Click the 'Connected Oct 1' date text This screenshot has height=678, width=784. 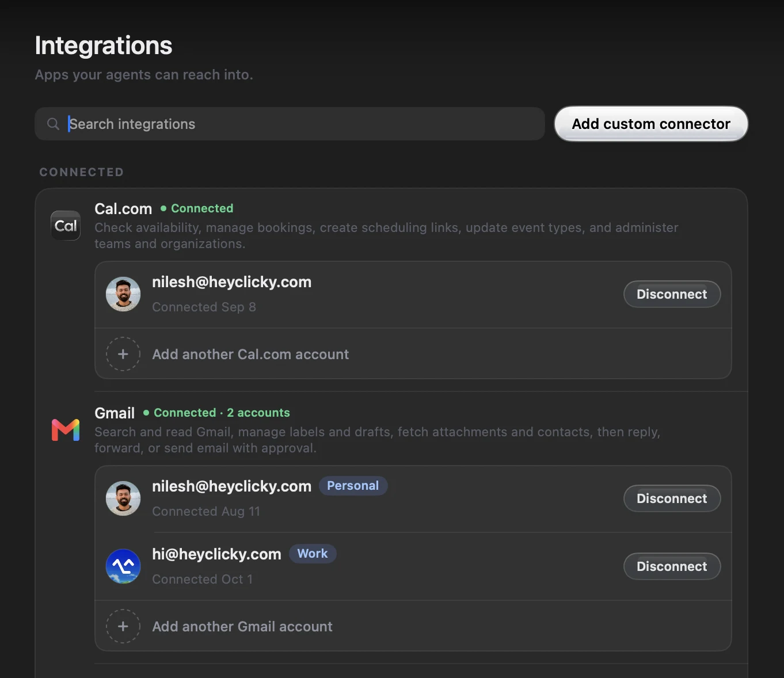[x=202, y=579]
